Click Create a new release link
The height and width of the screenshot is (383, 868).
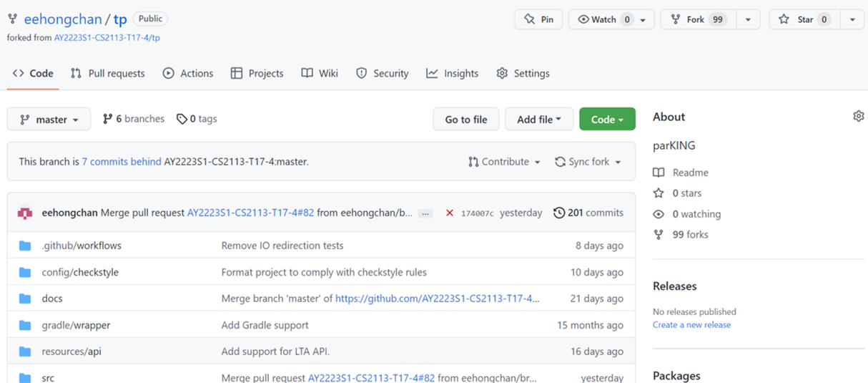click(x=692, y=324)
